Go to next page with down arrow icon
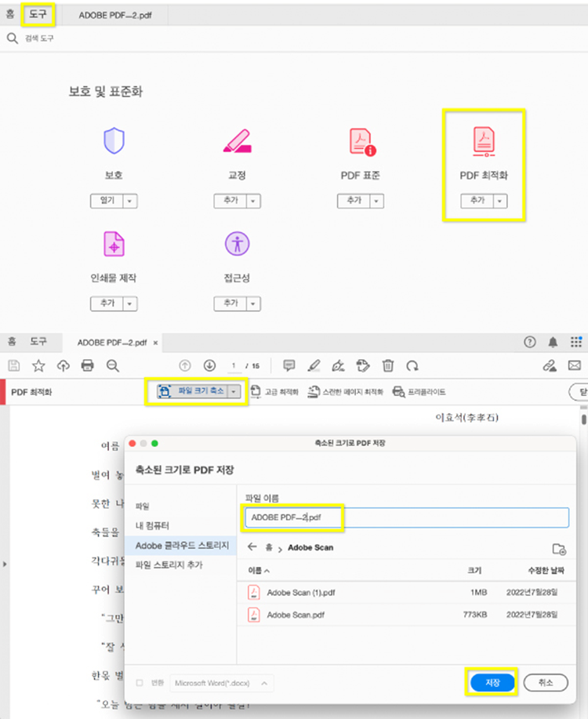The height and width of the screenshot is (719, 588). click(x=209, y=365)
